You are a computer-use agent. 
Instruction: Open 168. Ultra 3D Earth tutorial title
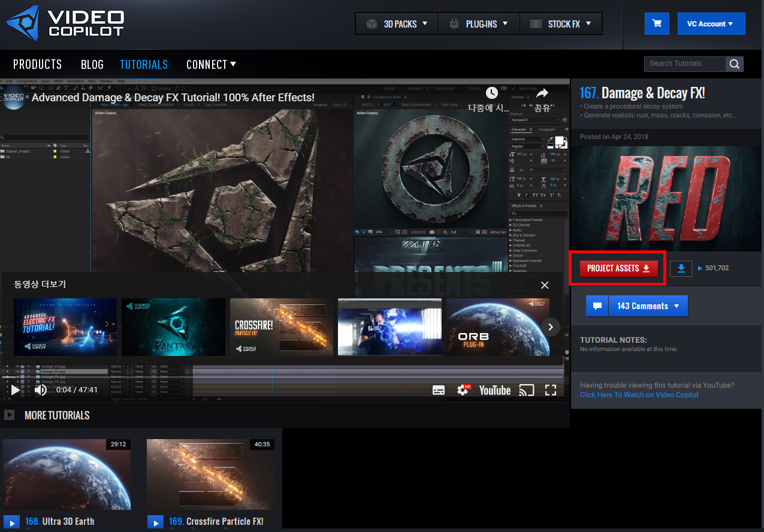coord(60,521)
